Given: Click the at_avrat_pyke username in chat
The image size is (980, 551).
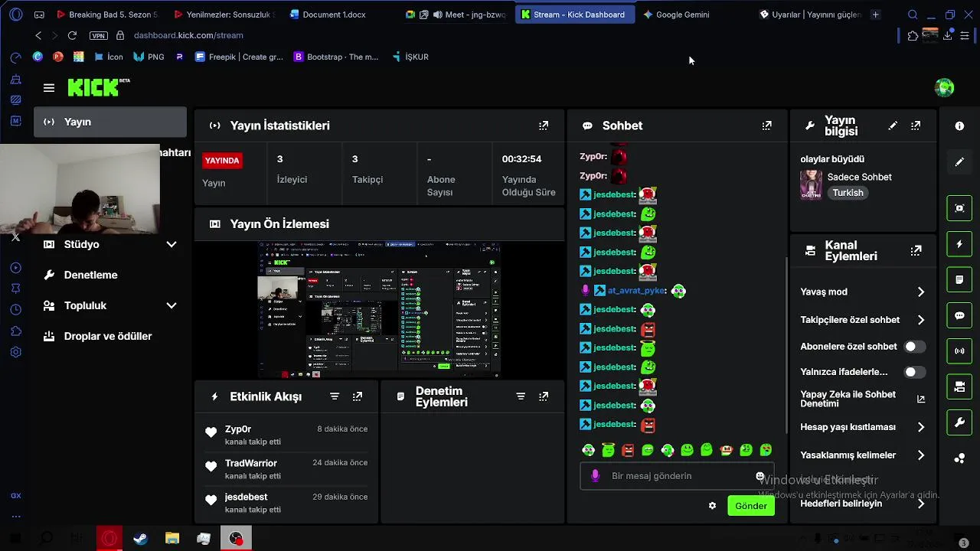Looking at the screenshot, I should click(x=635, y=291).
